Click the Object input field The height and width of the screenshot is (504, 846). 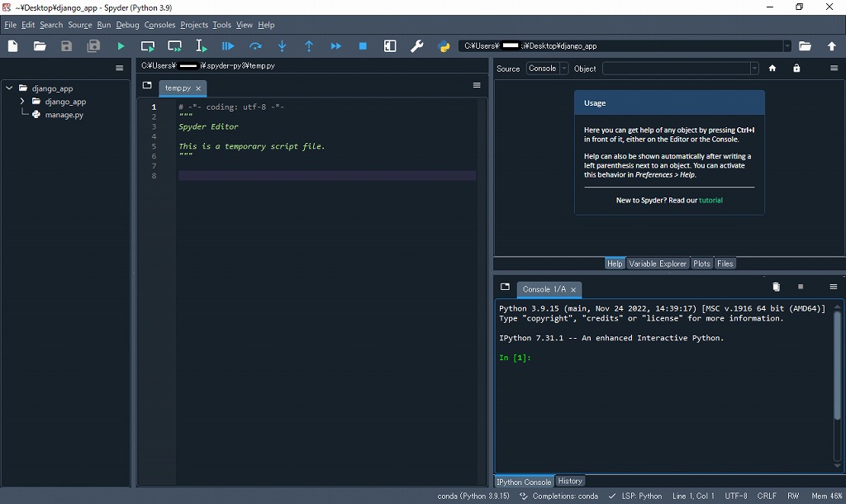pos(676,69)
